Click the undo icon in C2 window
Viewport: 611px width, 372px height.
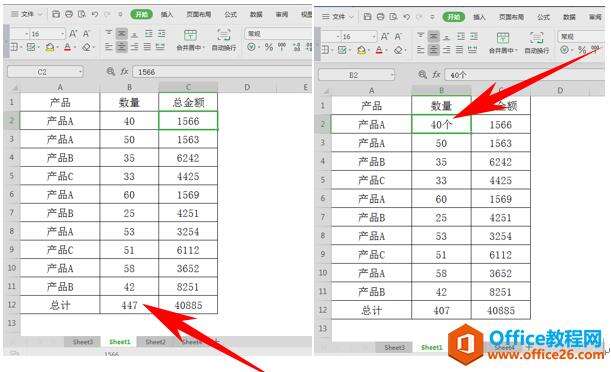[95, 14]
